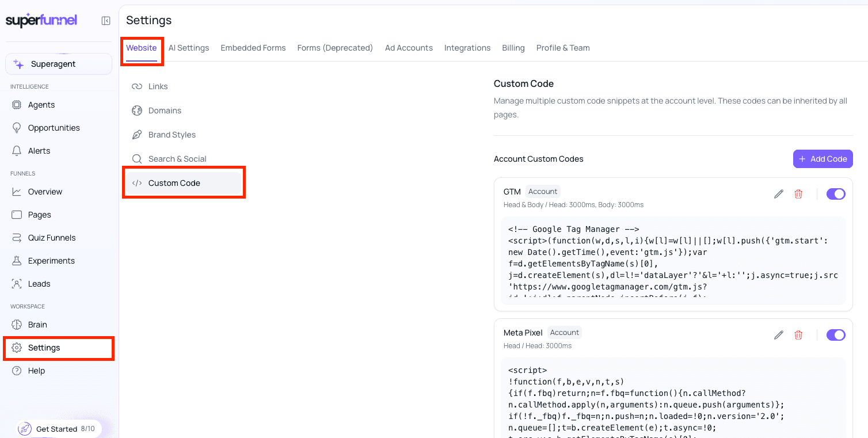Click the Meta Pixel code snippet block
This screenshot has width=868, height=438.
[673, 398]
